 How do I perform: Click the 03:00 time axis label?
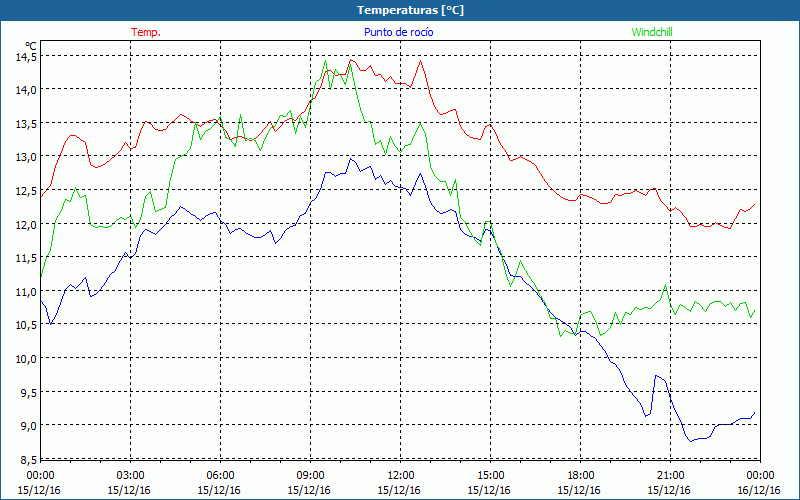click(x=131, y=475)
